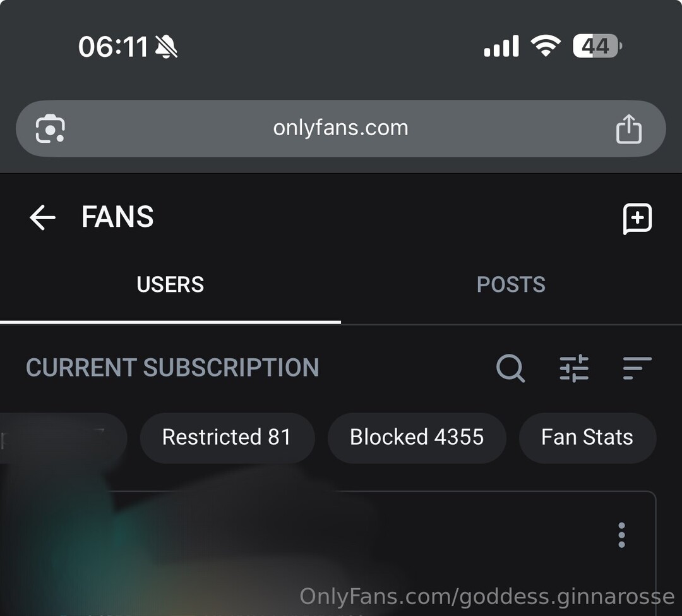Switch to the POSTS tab
Screen dimensions: 682x616
point(511,285)
